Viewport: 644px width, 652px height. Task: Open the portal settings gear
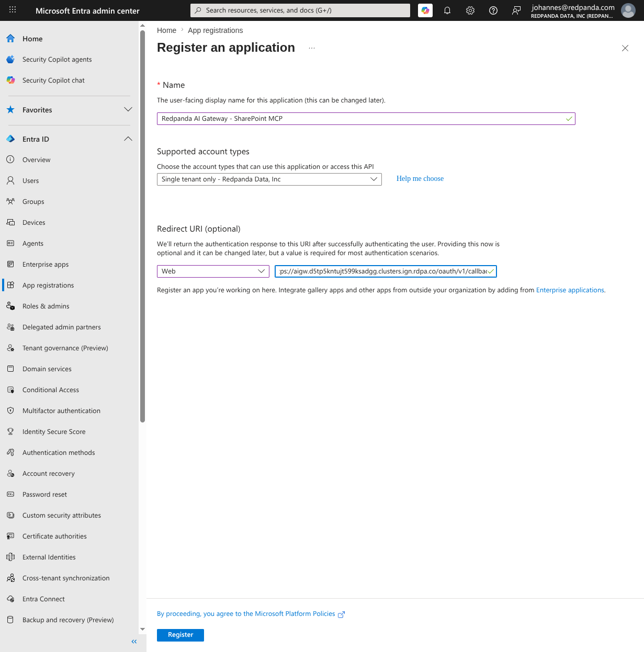pyautogui.click(x=470, y=10)
